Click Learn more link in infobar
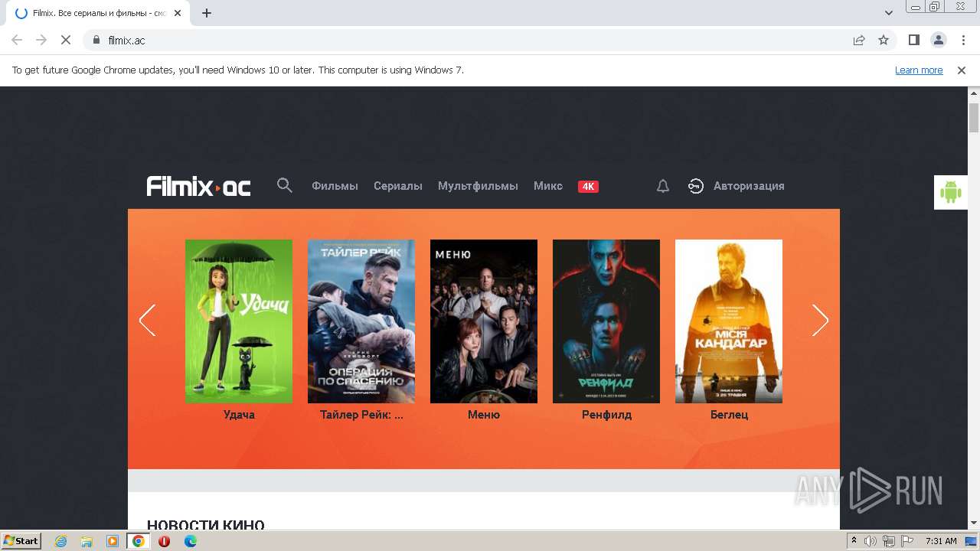Image resolution: width=980 pixels, height=551 pixels. point(919,70)
